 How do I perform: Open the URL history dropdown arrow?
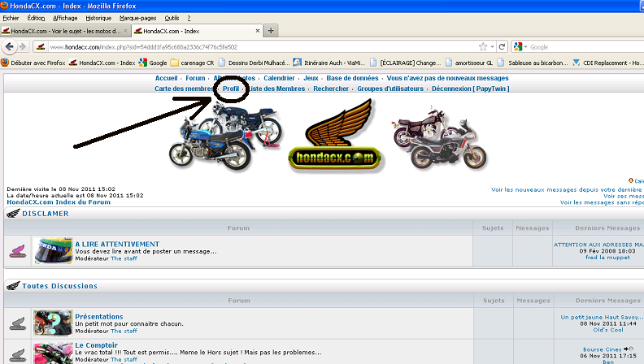click(492, 47)
